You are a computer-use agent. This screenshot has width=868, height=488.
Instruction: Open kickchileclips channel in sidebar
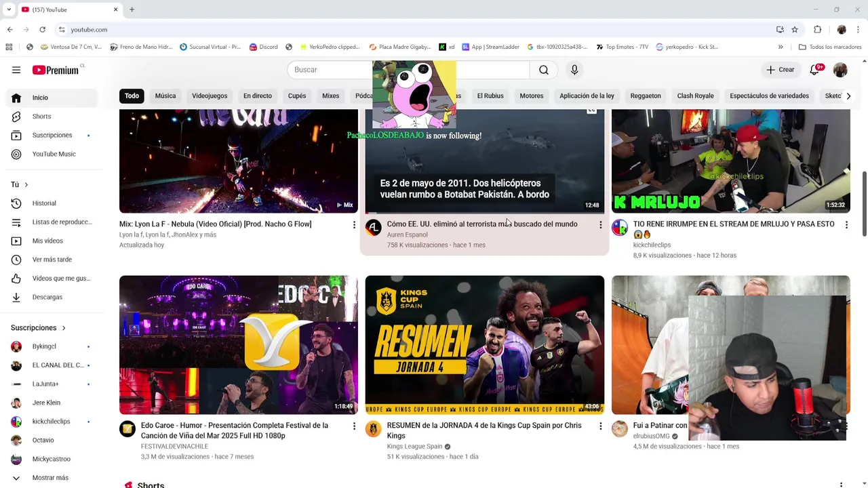(52, 422)
